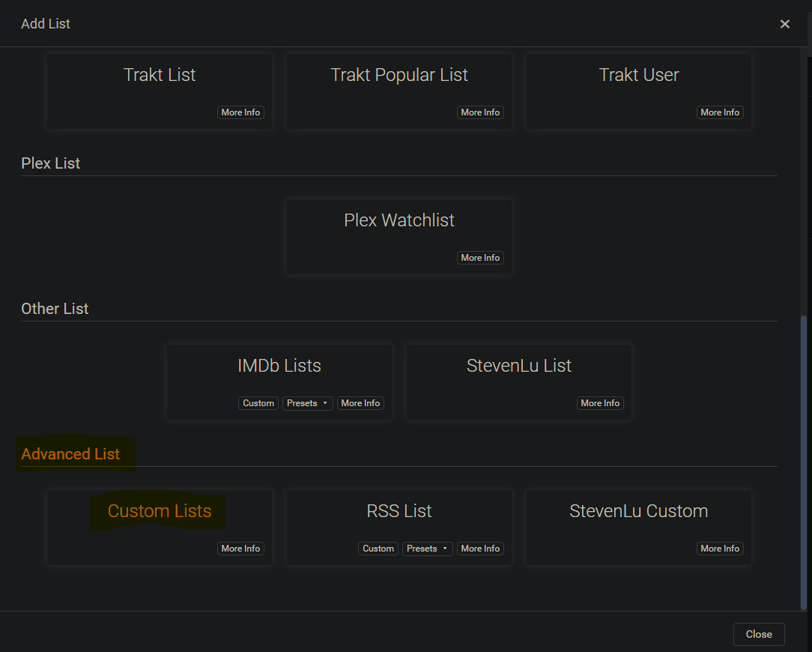
Task: Choose the IMDb Lists card title
Action: click(x=279, y=366)
